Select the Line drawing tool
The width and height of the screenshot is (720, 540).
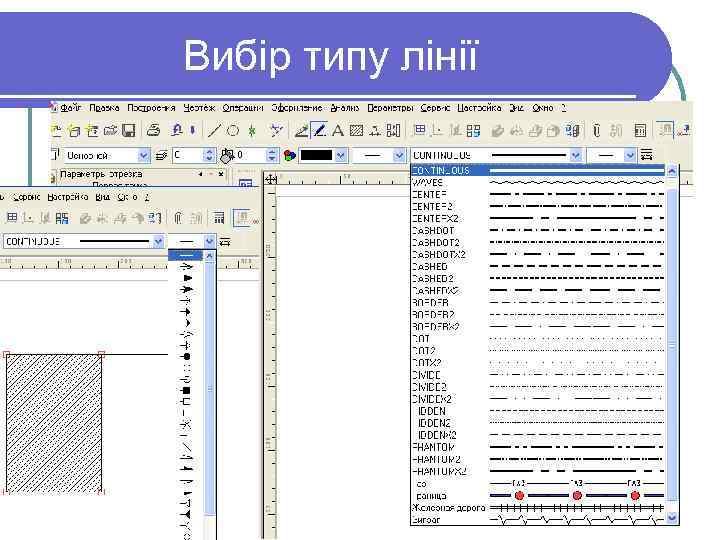pyautogui.click(x=214, y=131)
